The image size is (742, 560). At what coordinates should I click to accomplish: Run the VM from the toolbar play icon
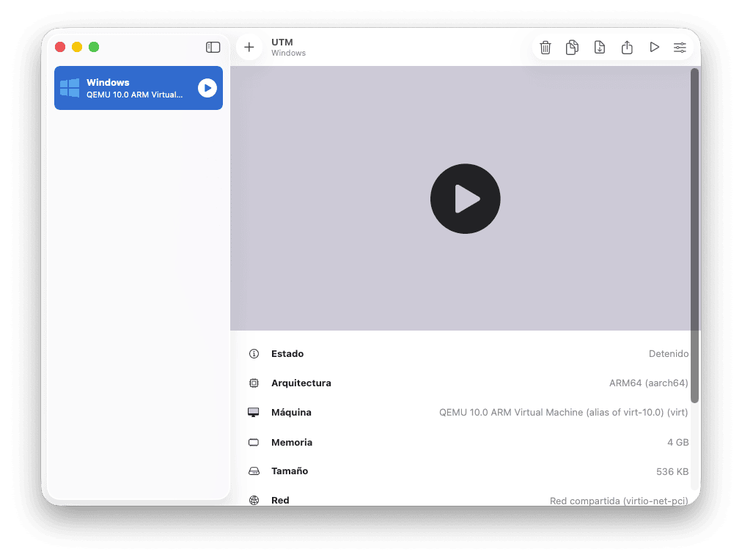click(654, 48)
